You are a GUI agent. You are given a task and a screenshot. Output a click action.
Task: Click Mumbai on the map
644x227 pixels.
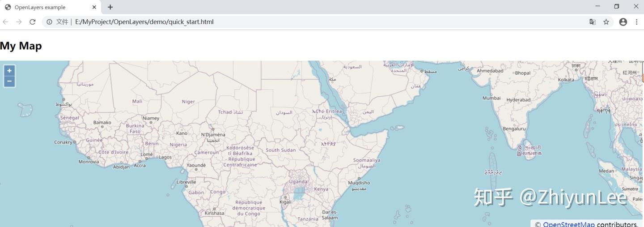click(491, 98)
